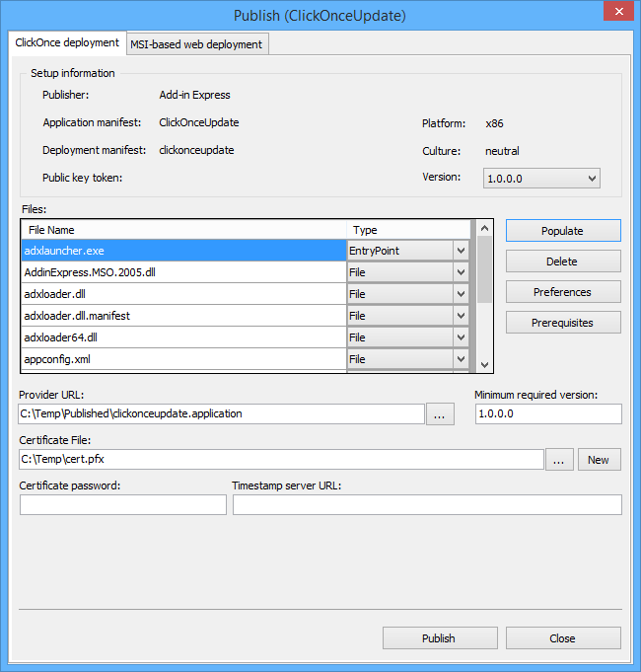Click the Timestamp server URL field

(427, 505)
